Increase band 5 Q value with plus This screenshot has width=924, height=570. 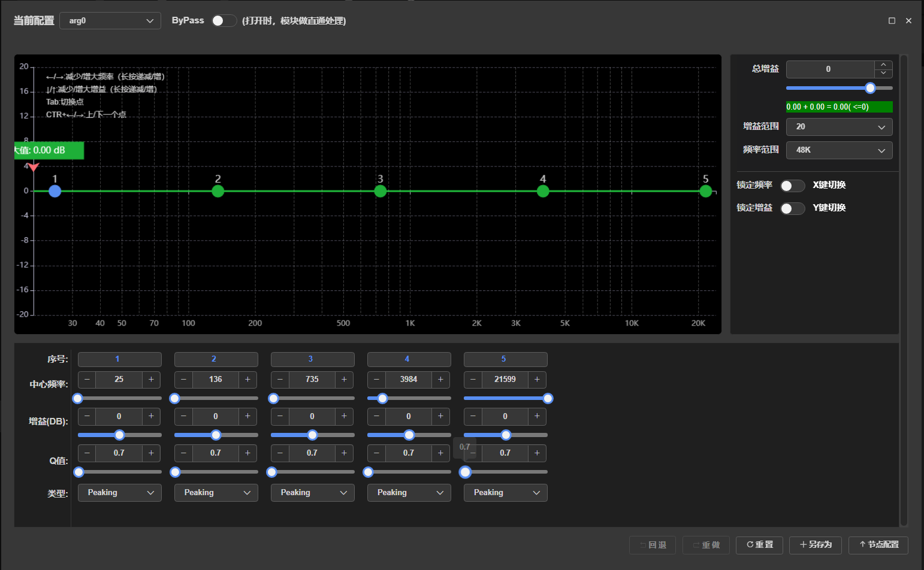(x=537, y=453)
